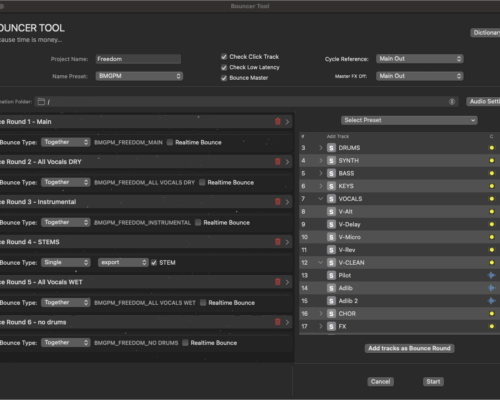
Task: Click the destination folder icon
Action: point(41,102)
